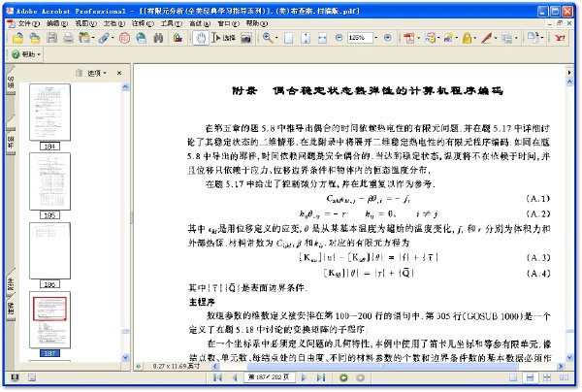Select Facing pages layout button
The image size is (582, 392).
pyautogui.click(x=564, y=377)
